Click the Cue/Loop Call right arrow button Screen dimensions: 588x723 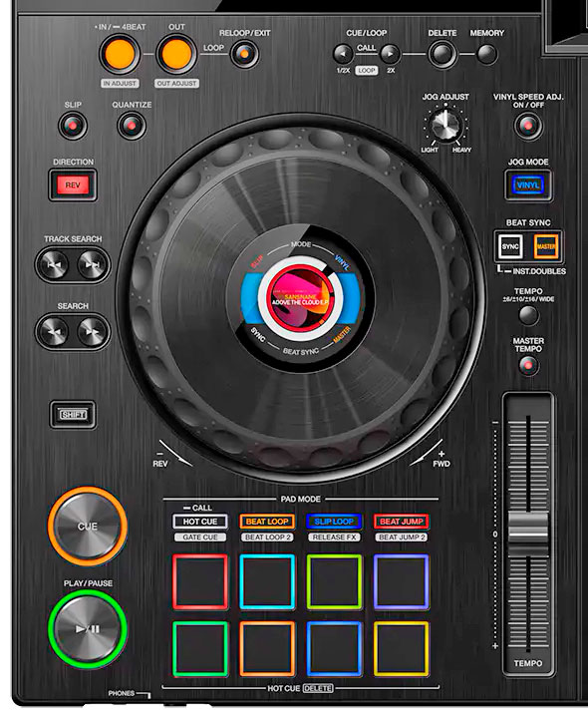[x=391, y=55]
